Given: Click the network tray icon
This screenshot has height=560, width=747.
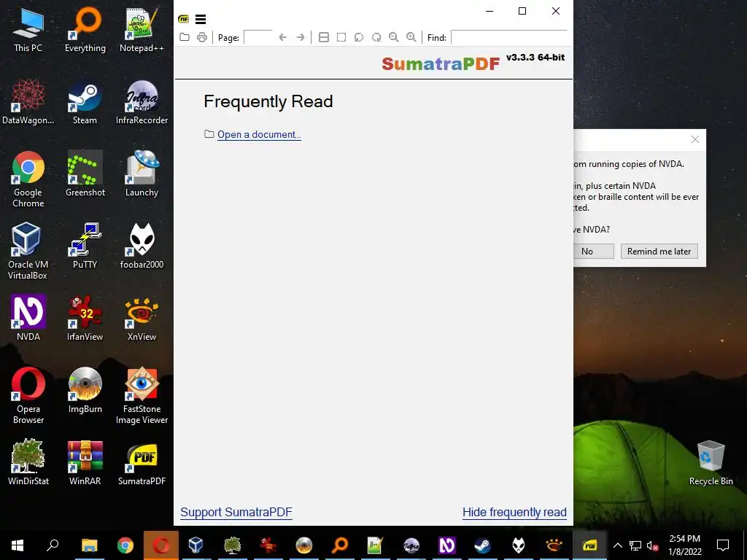Looking at the screenshot, I should tap(635, 545).
